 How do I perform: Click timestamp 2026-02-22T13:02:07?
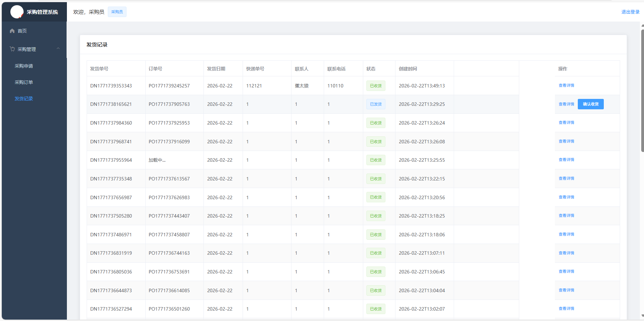(422, 309)
